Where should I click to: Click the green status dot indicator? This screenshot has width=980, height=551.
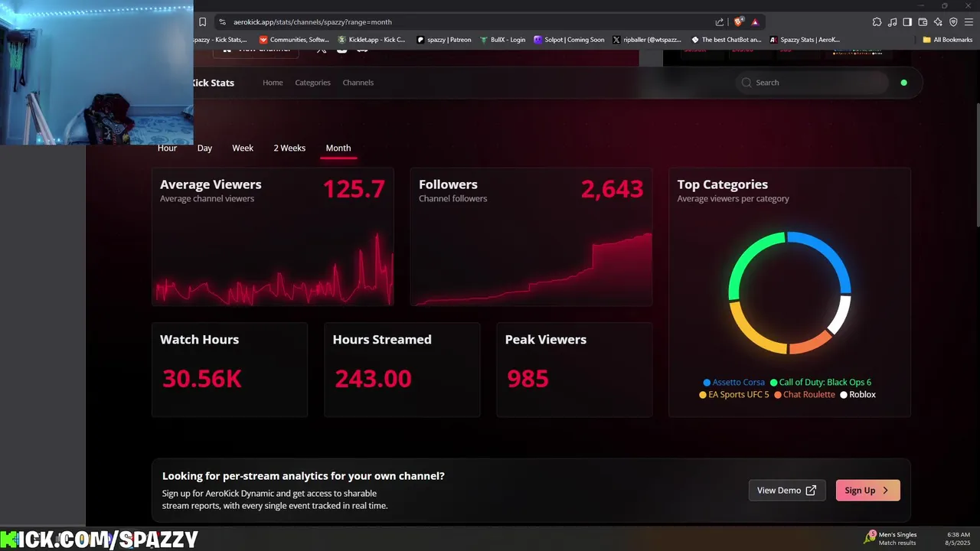point(904,83)
